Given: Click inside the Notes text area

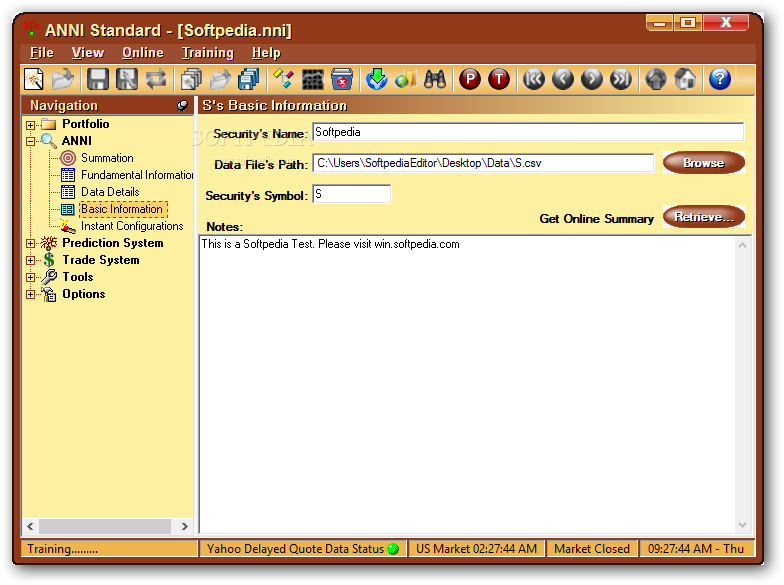Looking at the screenshot, I should coord(467,385).
